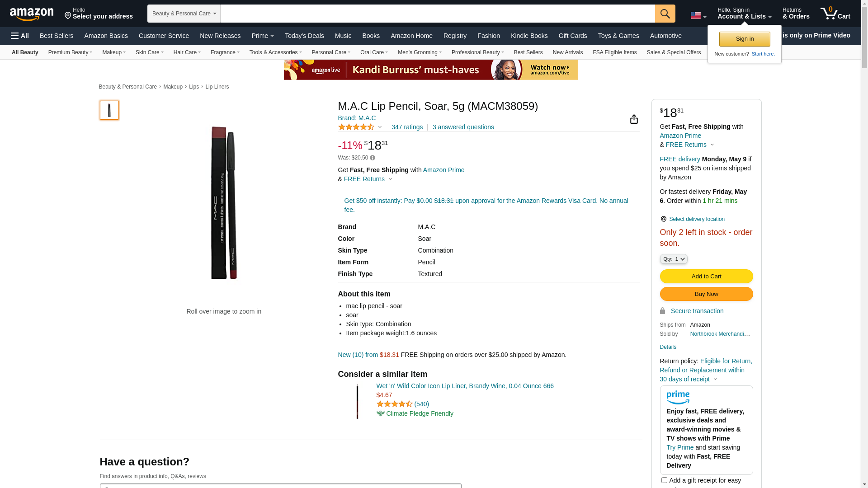Image resolution: width=868 pixels, height=488 pixels.
Task: Click the share icon near product title
Action: pyautogui.click(x=634, y=119)
